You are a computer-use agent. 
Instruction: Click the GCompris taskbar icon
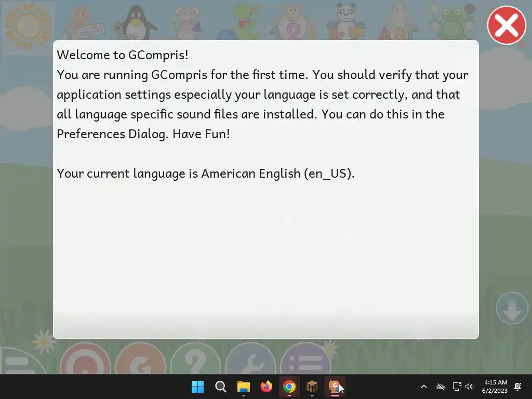[x=335, y=387]
